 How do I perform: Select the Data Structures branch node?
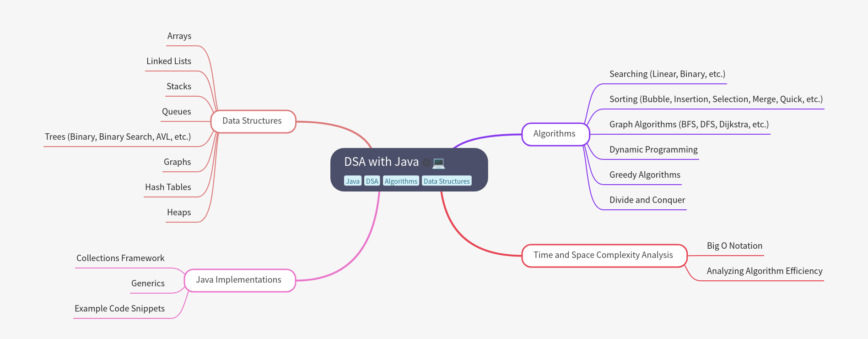(253, 121)
